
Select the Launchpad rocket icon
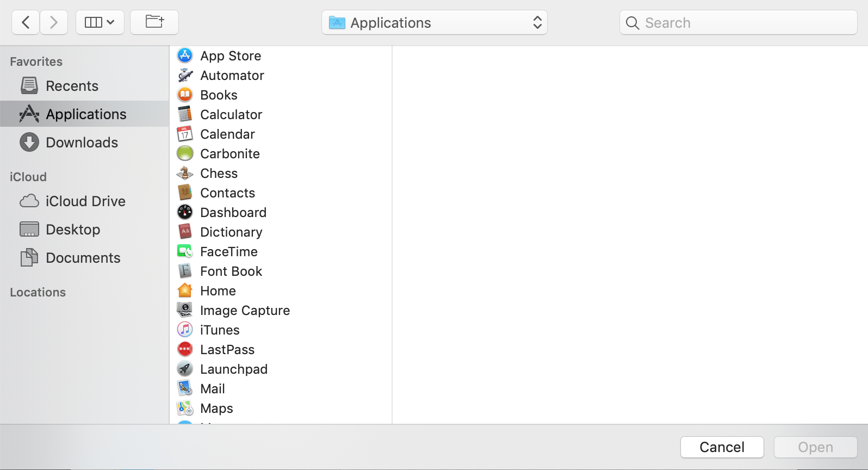pyautogui.click(x=185, y=369)
